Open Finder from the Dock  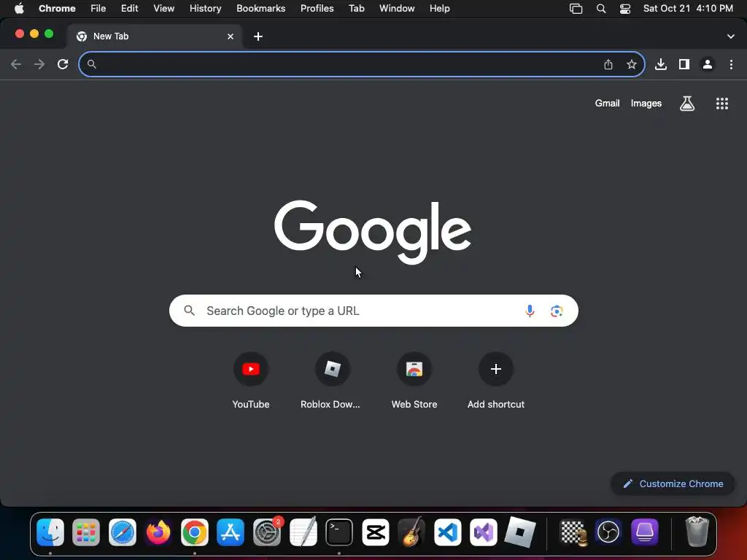pos(50,532)
